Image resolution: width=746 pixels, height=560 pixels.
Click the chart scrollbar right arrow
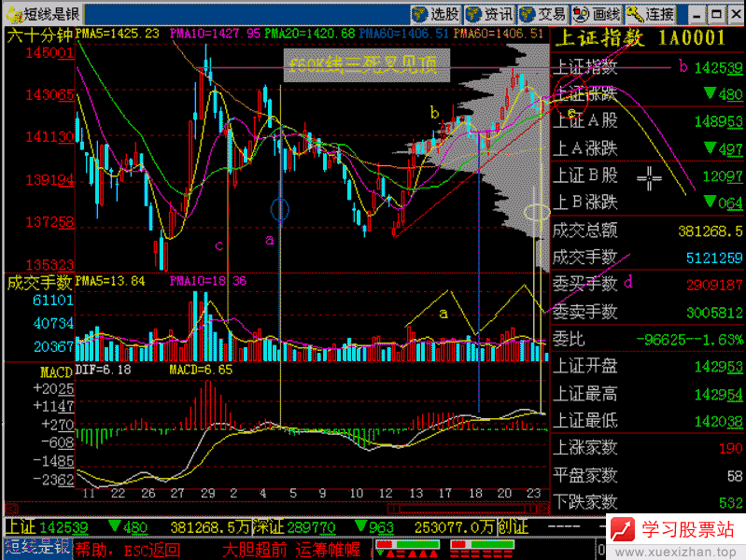[x=543, y=509]
